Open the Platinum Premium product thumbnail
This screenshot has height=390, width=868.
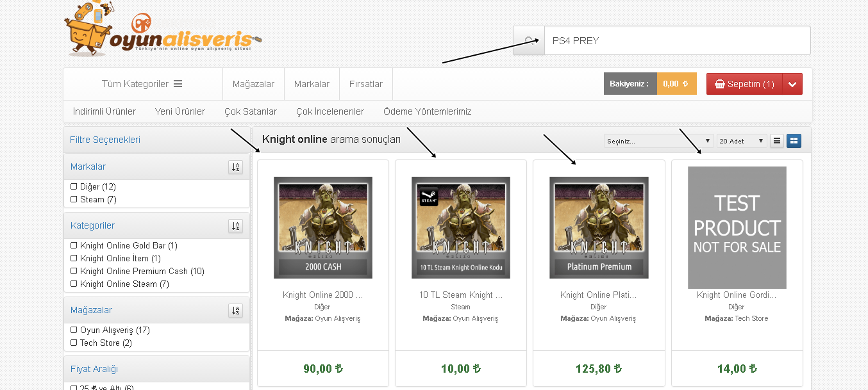[599, 227]
